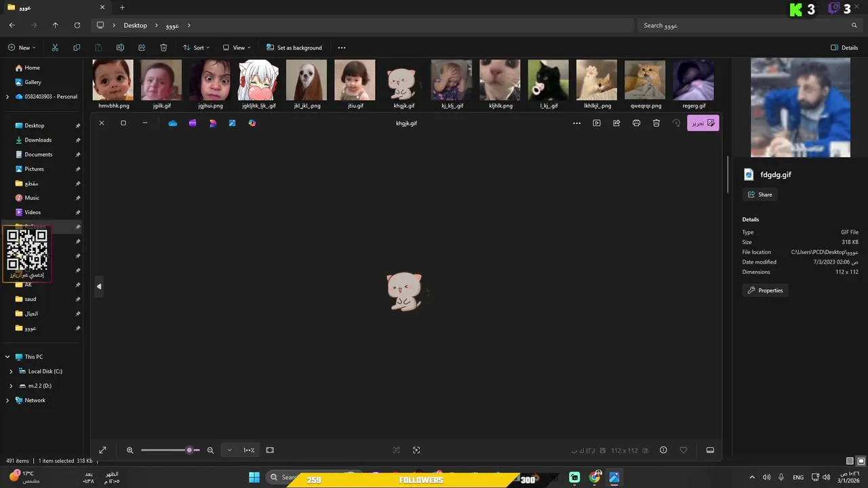Open Properties in the details pane
868x488 pixels.
765,290
